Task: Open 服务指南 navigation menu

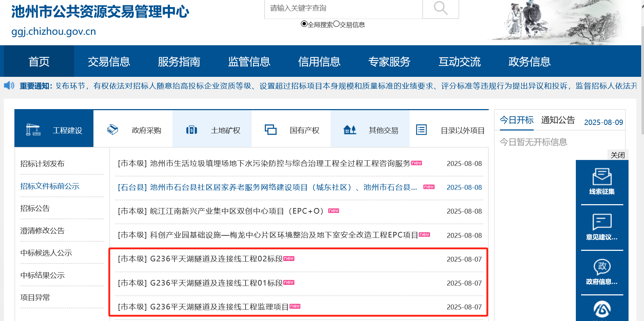Action: (x=179, y=61)
